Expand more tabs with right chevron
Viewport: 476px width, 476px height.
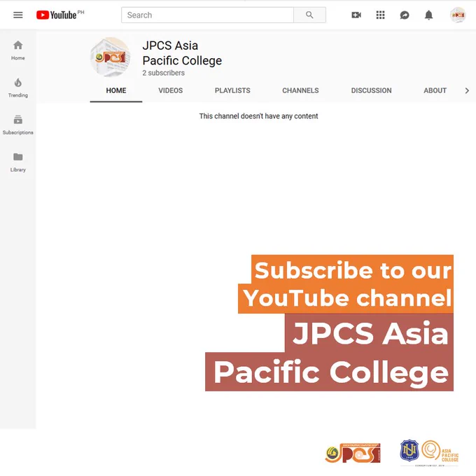[467, 90]
